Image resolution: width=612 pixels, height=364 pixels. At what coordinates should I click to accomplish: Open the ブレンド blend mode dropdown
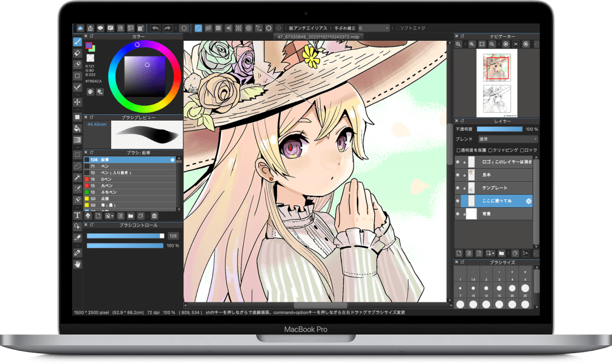coord(507,139)
